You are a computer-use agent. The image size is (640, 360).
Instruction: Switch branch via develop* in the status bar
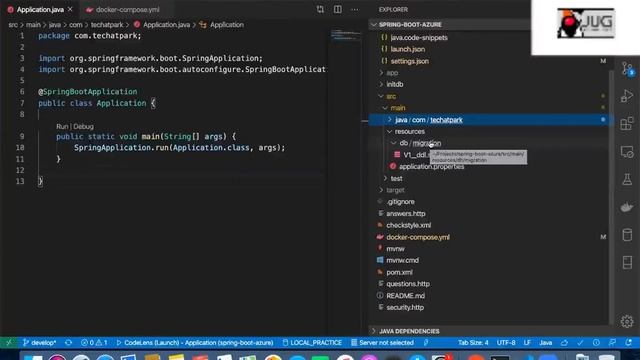pyautogui.click(x=39, y=342)
